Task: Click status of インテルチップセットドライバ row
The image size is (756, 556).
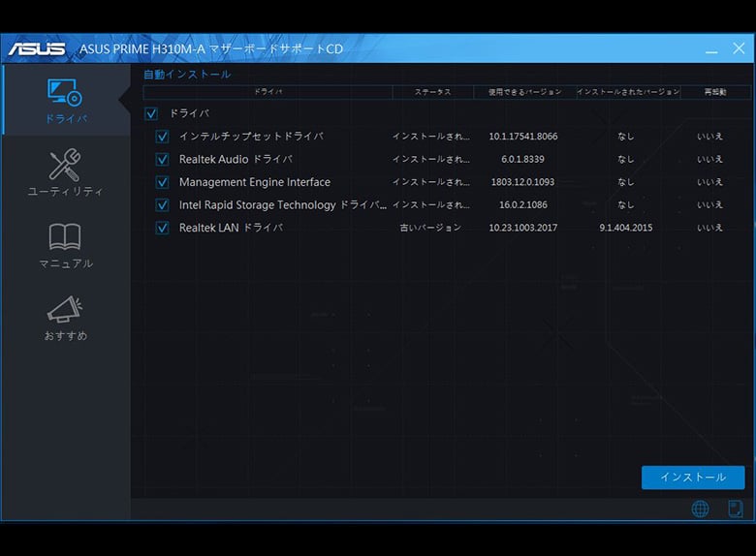Action: [x=430, y=137]
